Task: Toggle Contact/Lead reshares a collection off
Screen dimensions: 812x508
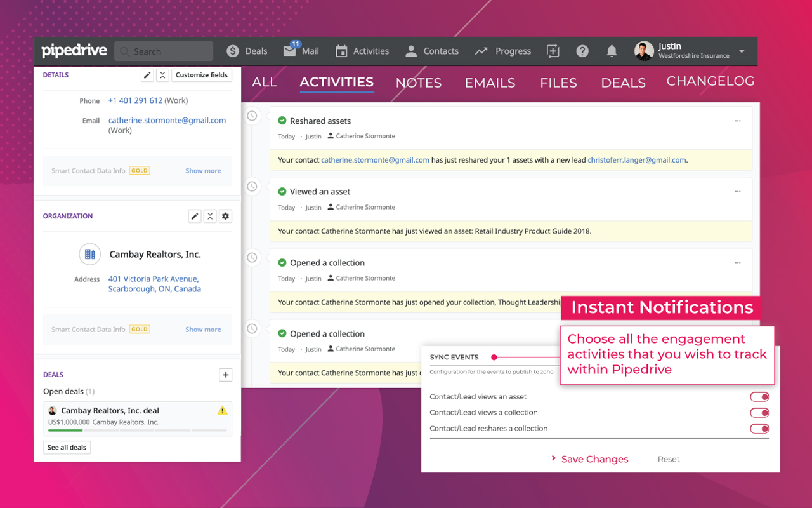Action: click(x=759, y=428)
